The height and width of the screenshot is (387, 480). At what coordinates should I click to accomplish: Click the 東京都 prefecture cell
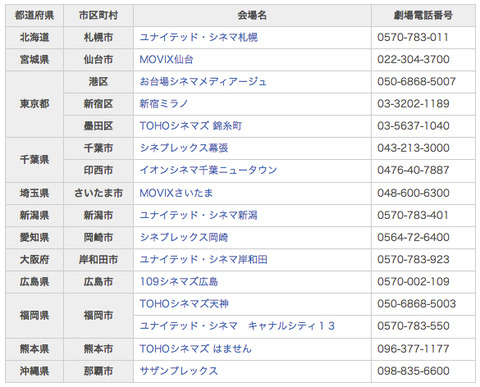[34, 104]
